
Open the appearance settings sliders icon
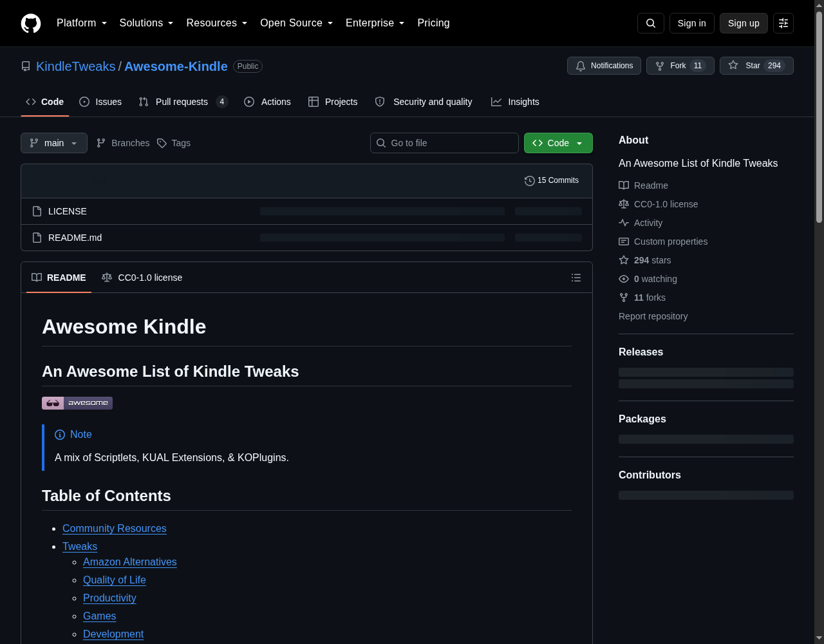(783, 23)
